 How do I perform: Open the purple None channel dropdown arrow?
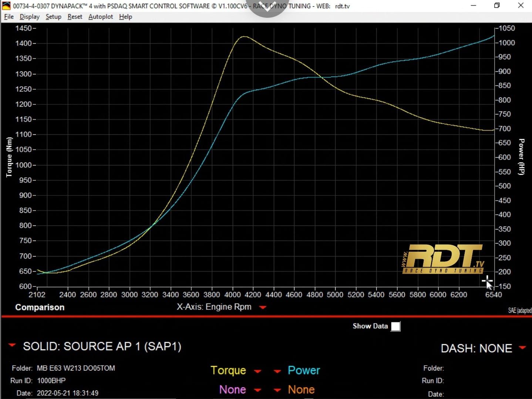(x=258, y=390)
